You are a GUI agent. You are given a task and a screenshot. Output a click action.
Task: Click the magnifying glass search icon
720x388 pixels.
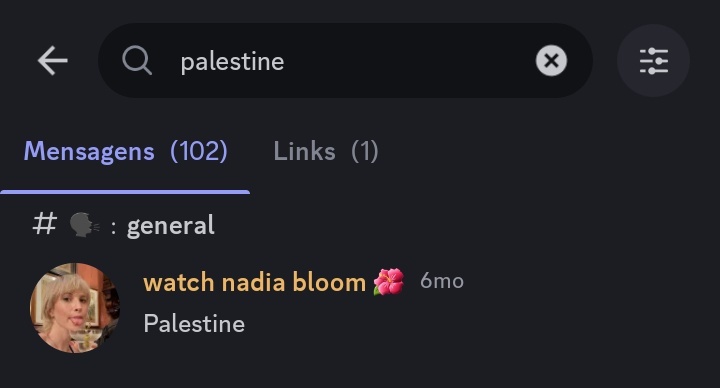tap(137, 61)
